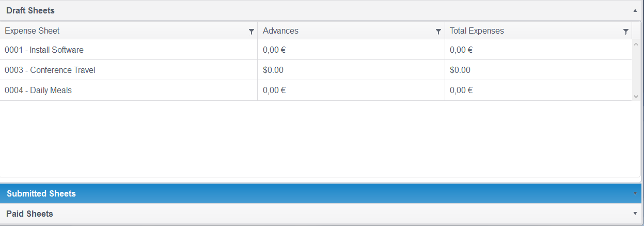Collapse the Draft Sheets panel arrow
Image resolution: width=644 pixels, height=226 pixels.
tap(635, 10)
